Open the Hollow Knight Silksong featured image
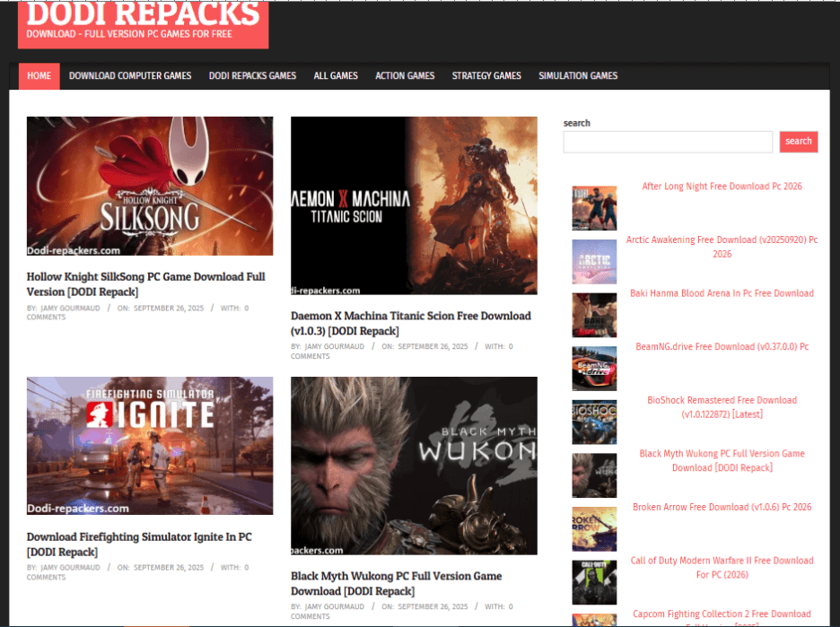This screenshot has width=840, height=627. (150, 186)
